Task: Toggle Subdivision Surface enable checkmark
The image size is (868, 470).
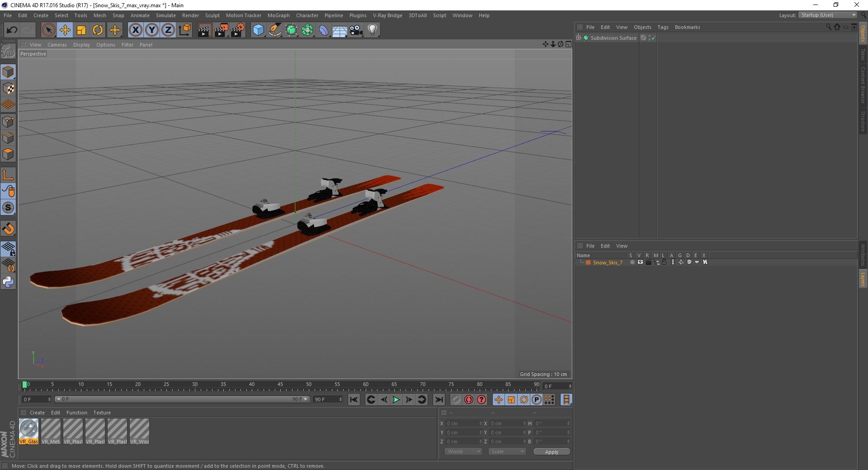Action: coord(653,38)
